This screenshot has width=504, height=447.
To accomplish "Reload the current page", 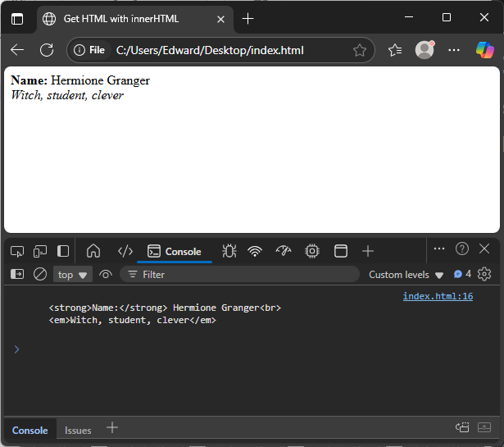I will 47,50.
